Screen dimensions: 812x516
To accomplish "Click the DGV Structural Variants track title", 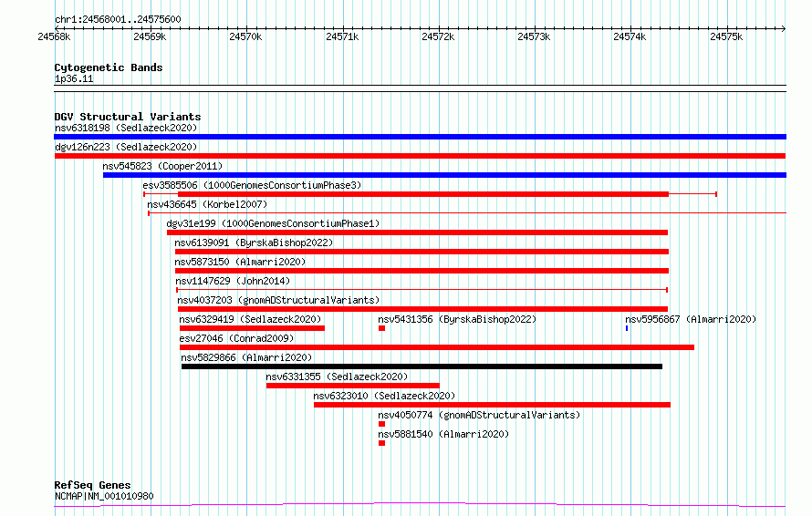I will [128, 117].
